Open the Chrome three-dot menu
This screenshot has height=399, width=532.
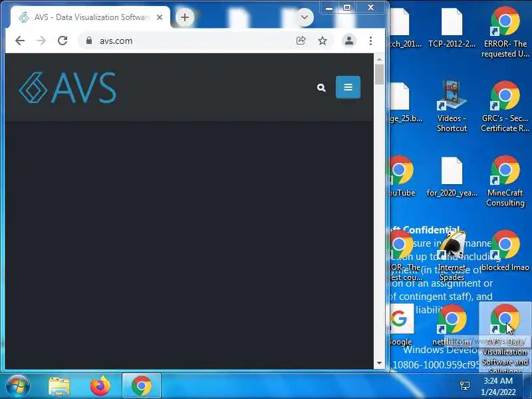point(370,41)
